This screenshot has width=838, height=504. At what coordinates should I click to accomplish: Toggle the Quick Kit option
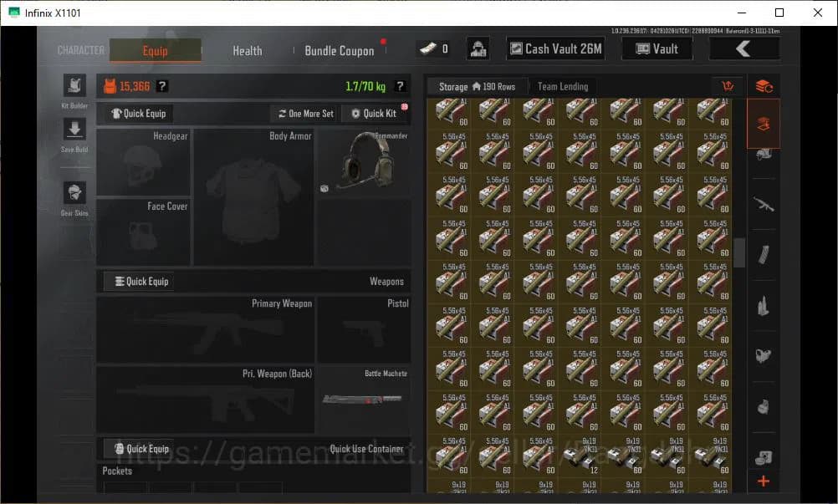point(375,113)
